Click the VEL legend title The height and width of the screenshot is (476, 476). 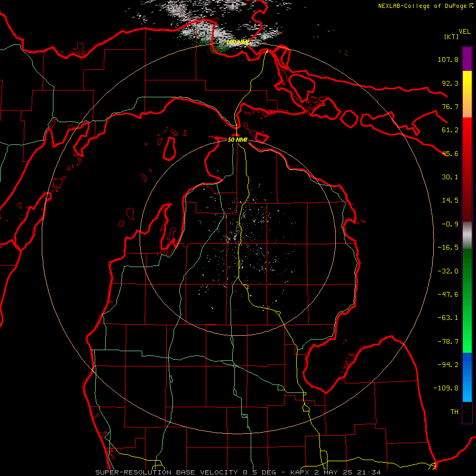click(x=464, y=32)
